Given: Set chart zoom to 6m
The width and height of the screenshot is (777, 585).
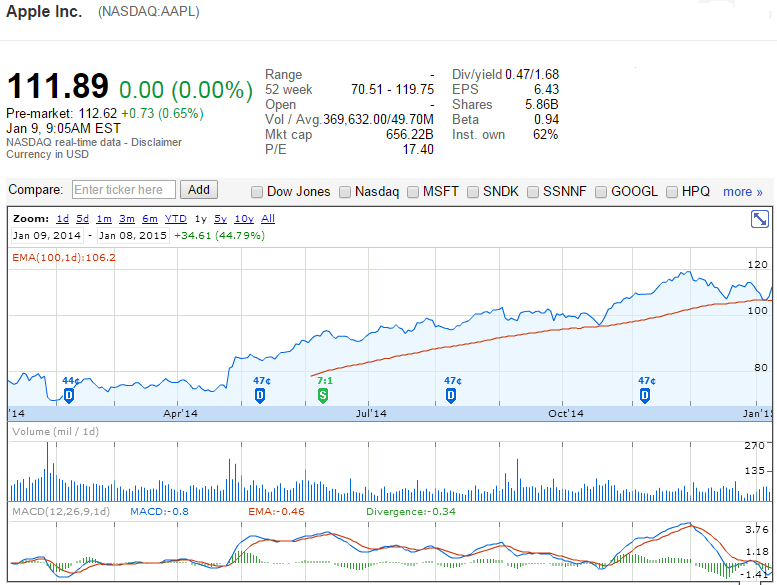Looking at the screenshot, I should click(150, 218).
